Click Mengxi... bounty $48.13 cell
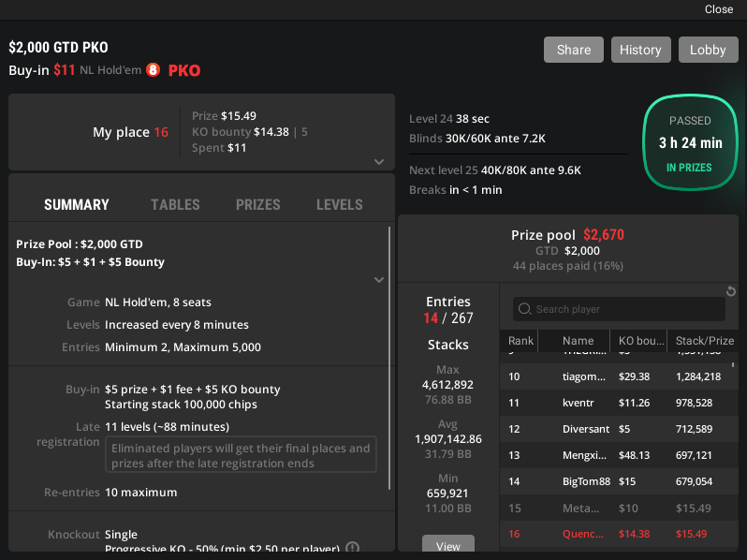Image resolution: width=747 pixels, height=560 pixels. coord(634,455)
